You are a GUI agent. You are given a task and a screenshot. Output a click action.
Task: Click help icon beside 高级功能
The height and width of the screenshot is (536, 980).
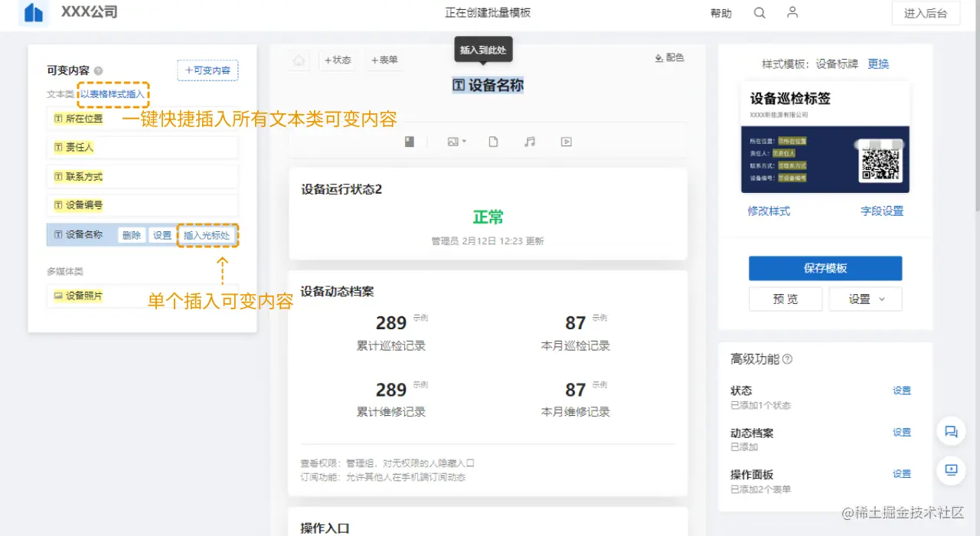pyautogui.click(x=787, y=359)
